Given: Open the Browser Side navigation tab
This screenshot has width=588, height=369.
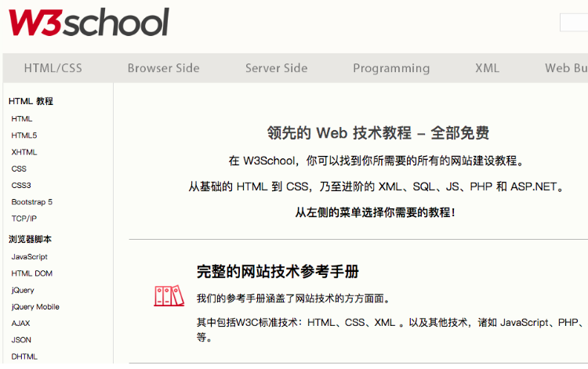Looking at the screenshot, I should coord(164,68).
